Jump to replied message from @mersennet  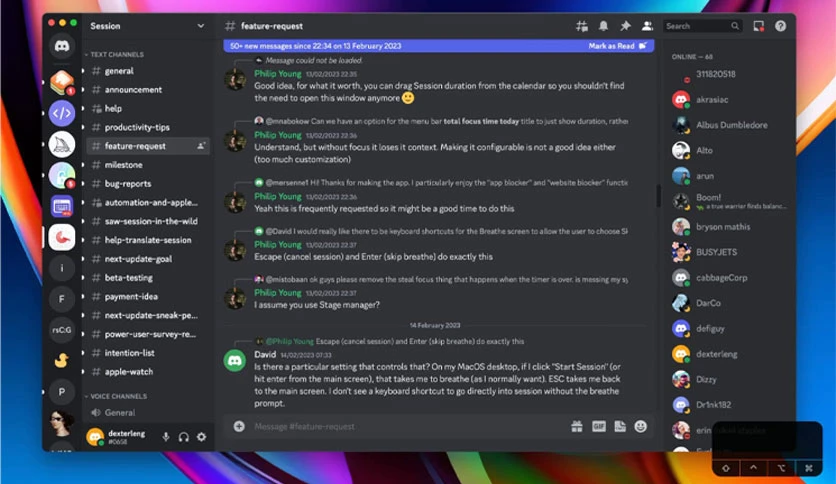click(441, 182)
